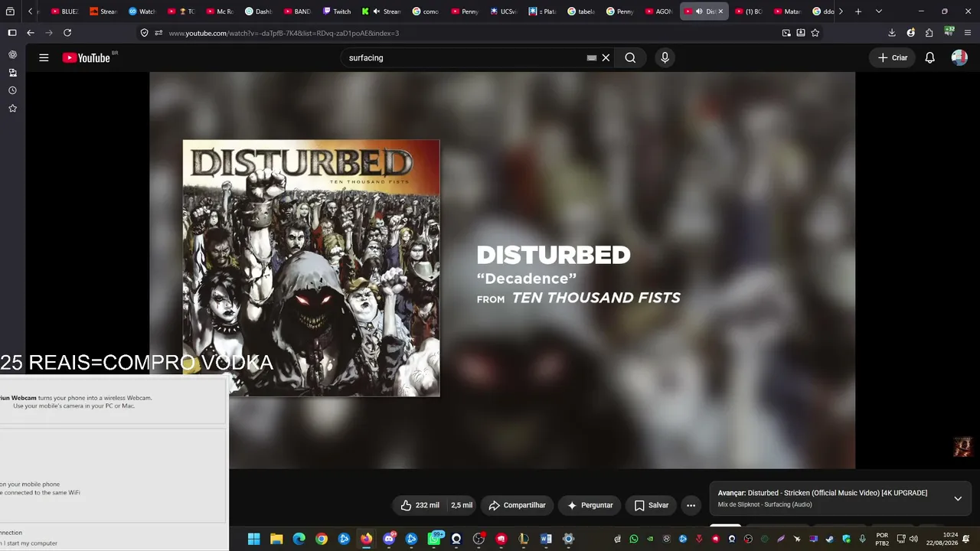Open more actions three-dot menu
This screenshot has height=551, width=980.
point(691,505)
